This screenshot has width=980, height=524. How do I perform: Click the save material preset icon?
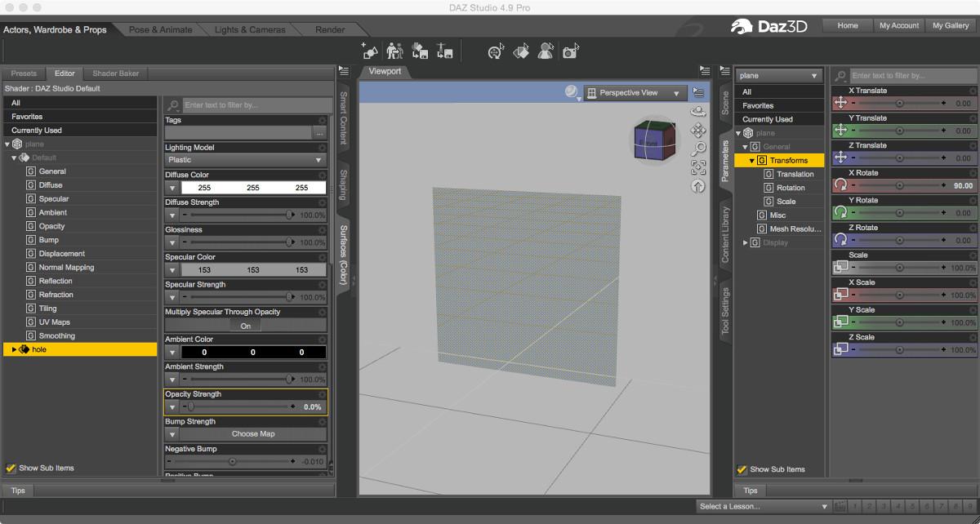coord(420,51)
